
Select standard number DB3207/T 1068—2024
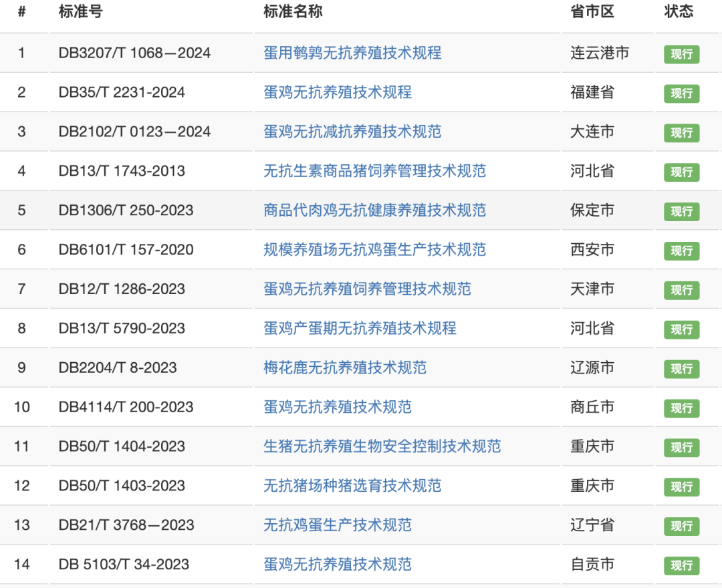point(134,53)
